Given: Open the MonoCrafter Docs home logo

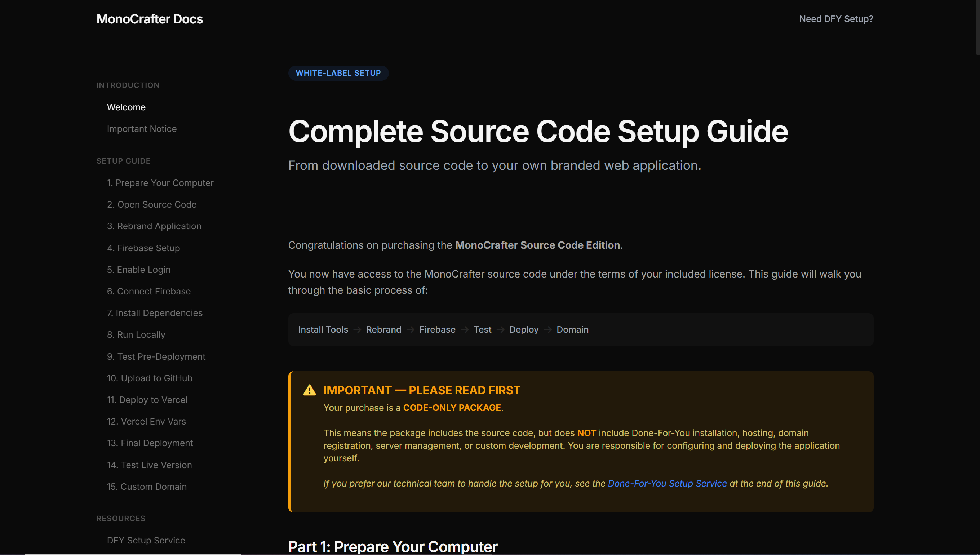Looking at the screenshot, I should pyautogui.click(x=150, y=19).
